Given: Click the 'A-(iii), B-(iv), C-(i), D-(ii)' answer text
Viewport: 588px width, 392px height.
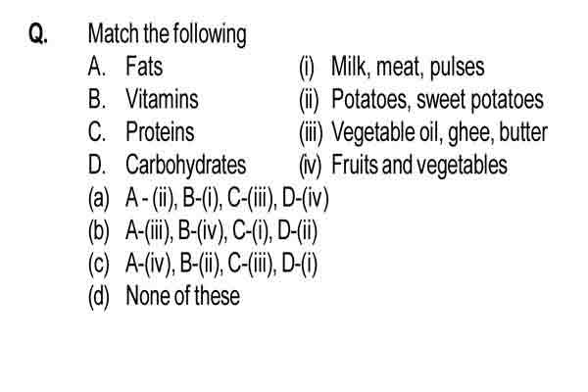Looking at the screenshot, I should (x=221, y=230).
